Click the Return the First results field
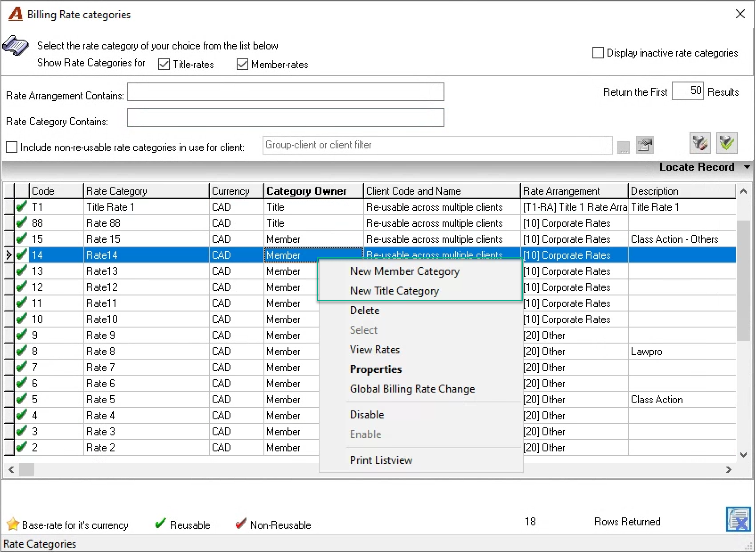Viewport: 756px width, 553px height. [687, 91]
